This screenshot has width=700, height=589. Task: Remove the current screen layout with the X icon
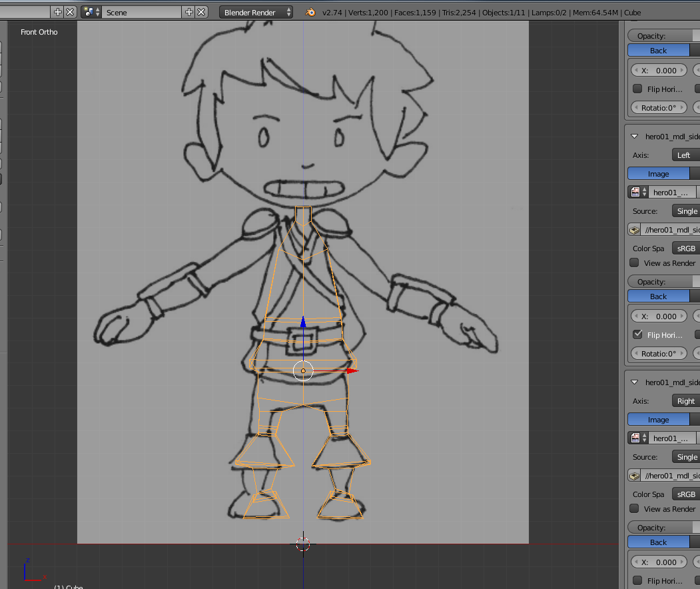pos(70,11)
